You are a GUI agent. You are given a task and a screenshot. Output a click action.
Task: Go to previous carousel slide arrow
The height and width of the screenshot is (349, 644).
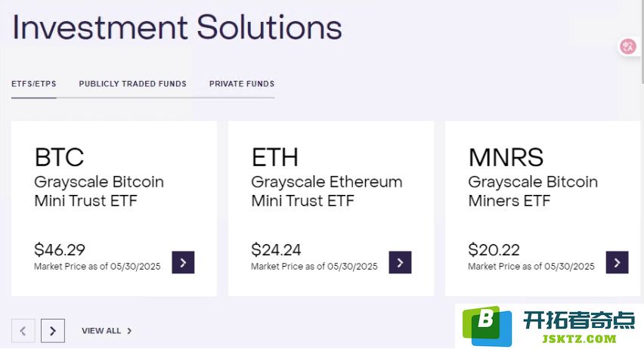tap(23, 331)
